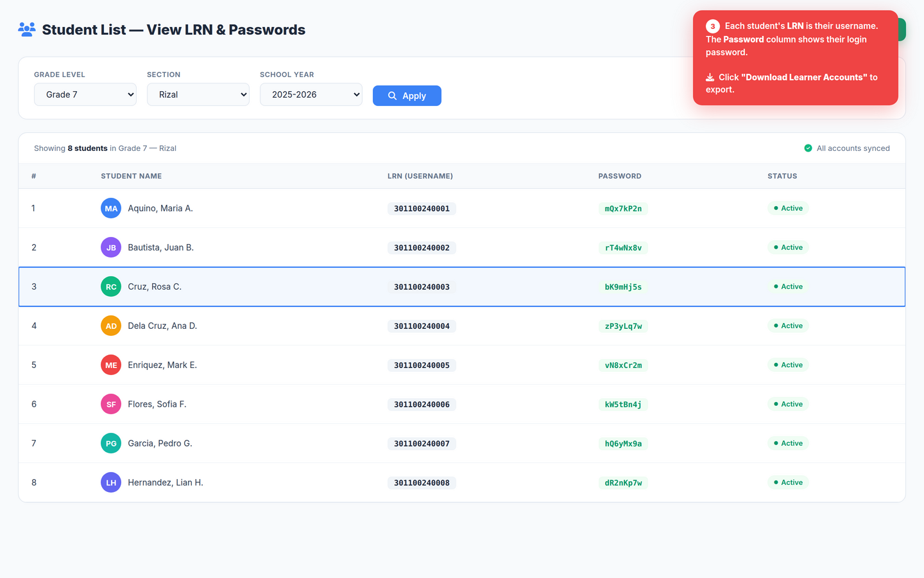Toggle the Active badge for Pedro Garcia
Viewport: 924px width, 578px height.
tap(788, 443)
